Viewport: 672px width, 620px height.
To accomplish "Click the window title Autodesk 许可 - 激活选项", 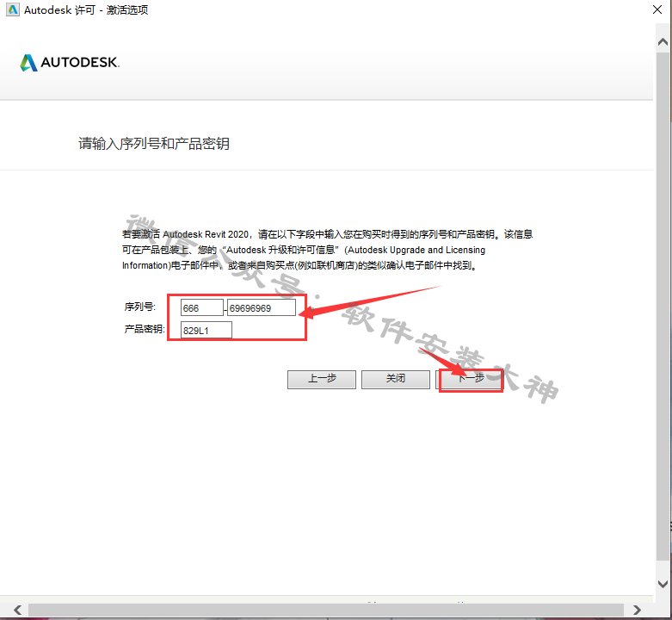I will coord(86,9).
